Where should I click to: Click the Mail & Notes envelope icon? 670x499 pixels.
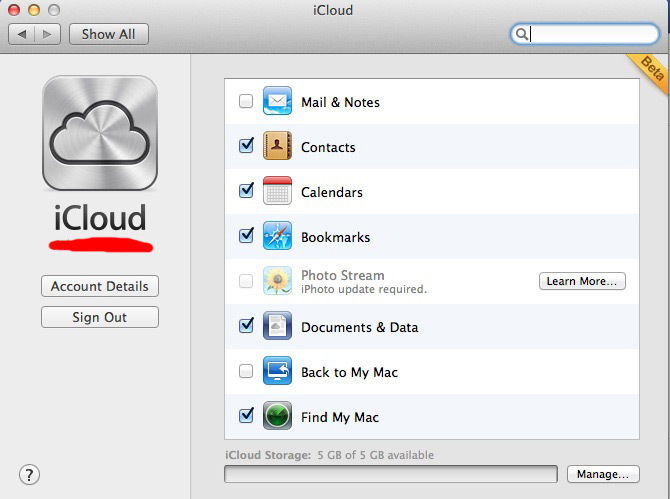pyautogui.click(x=277, y=102)
